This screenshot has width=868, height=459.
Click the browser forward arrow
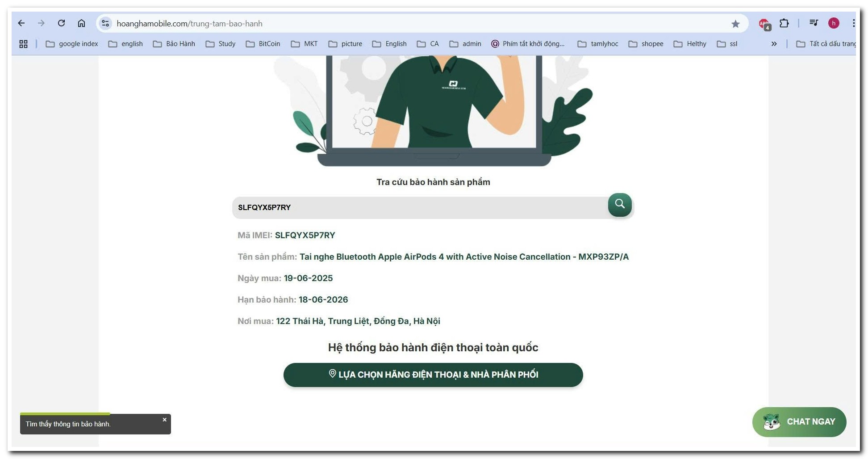(x=41, y=23)
